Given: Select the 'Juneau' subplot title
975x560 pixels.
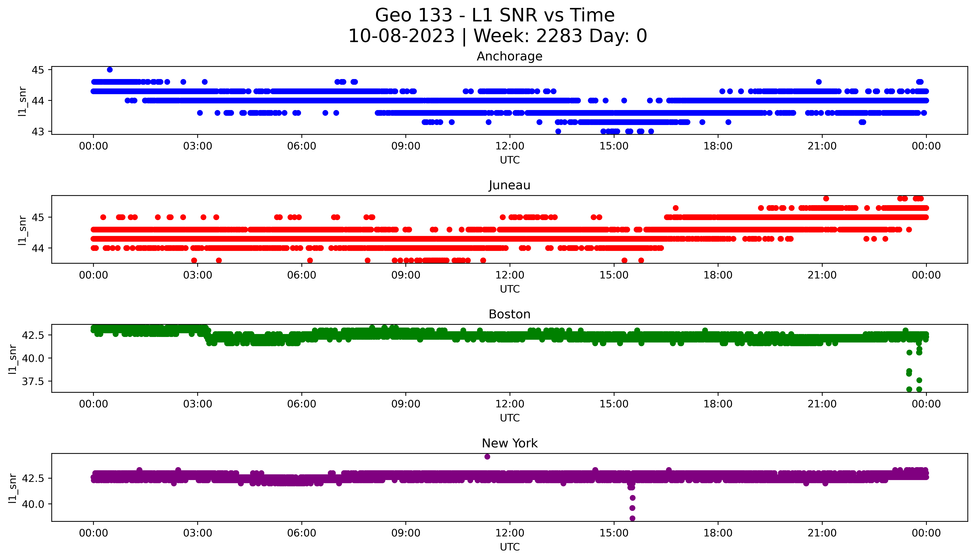Looking at the screenshot, I should 510,185.
